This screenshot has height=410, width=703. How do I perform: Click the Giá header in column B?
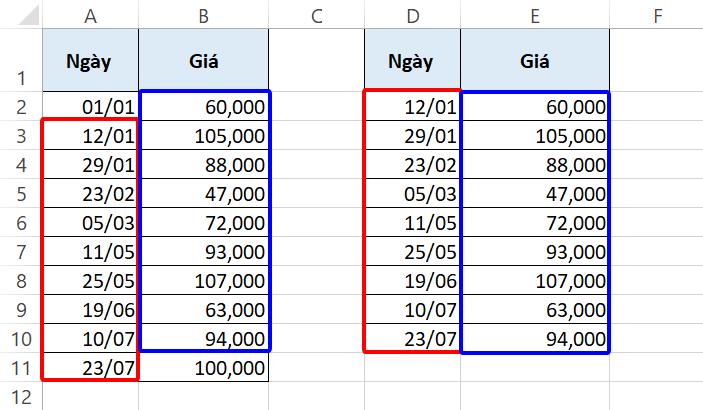(x=204, y=60)
